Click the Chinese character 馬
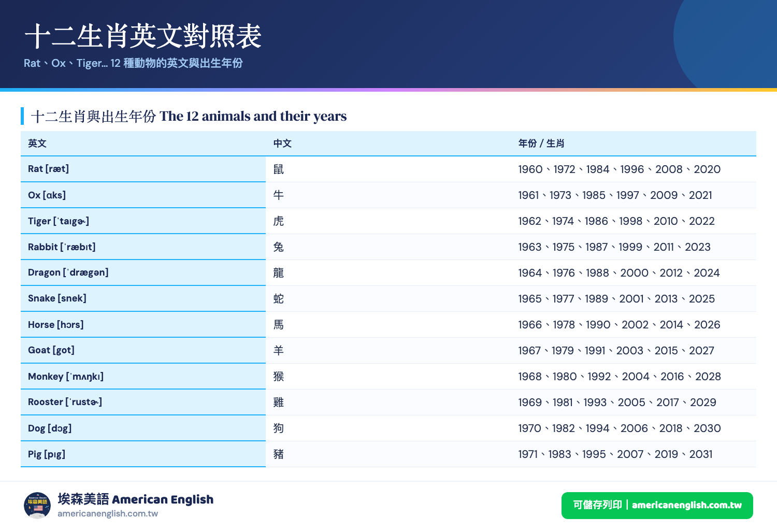The image size is (777, 532). tap(279, 325)
